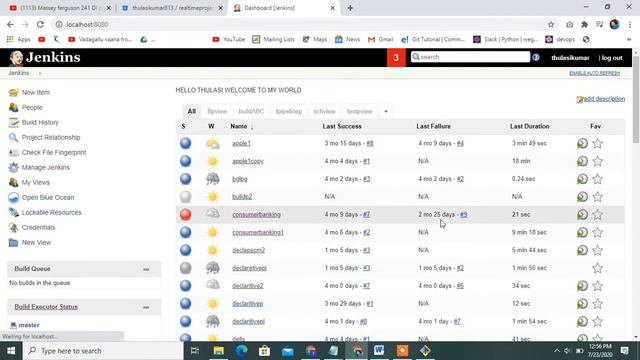This screenshot has height=360, width=640.
Task: Favorite the bglog job star
Action: [x=598, y=179]
